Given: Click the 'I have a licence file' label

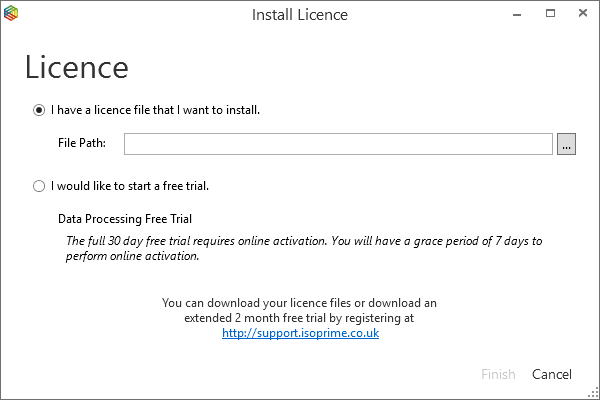Looking at the screenshot, I should [155, 110].
